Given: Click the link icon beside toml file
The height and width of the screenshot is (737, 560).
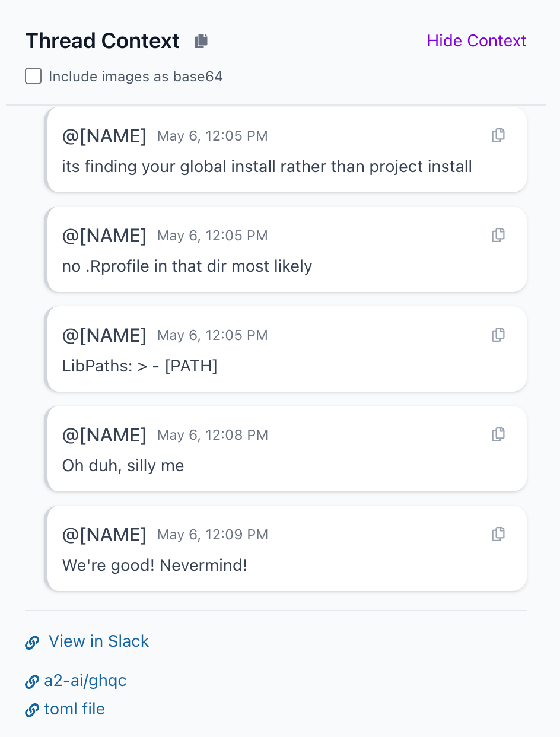Looking at the screenshot, I should (32, 710).
